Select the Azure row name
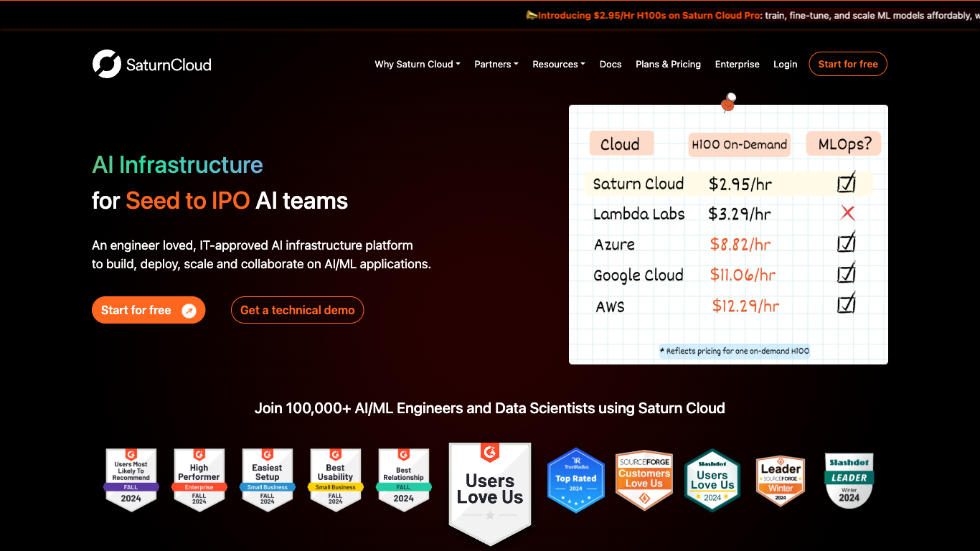Viewport: 980px width, 551px height. click(615, 245)
